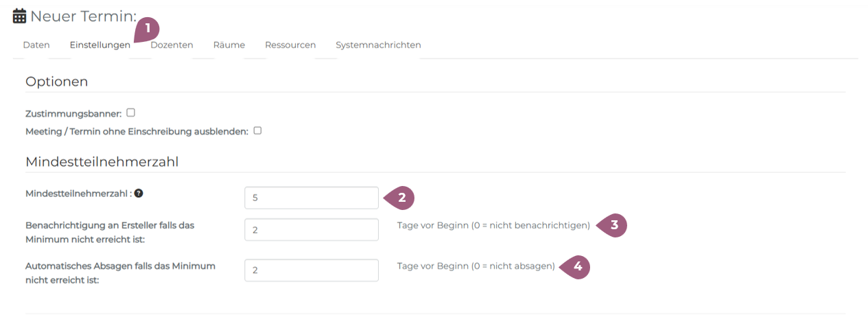
Task: Click the numbered marker 2 badge
Action: 401,198
